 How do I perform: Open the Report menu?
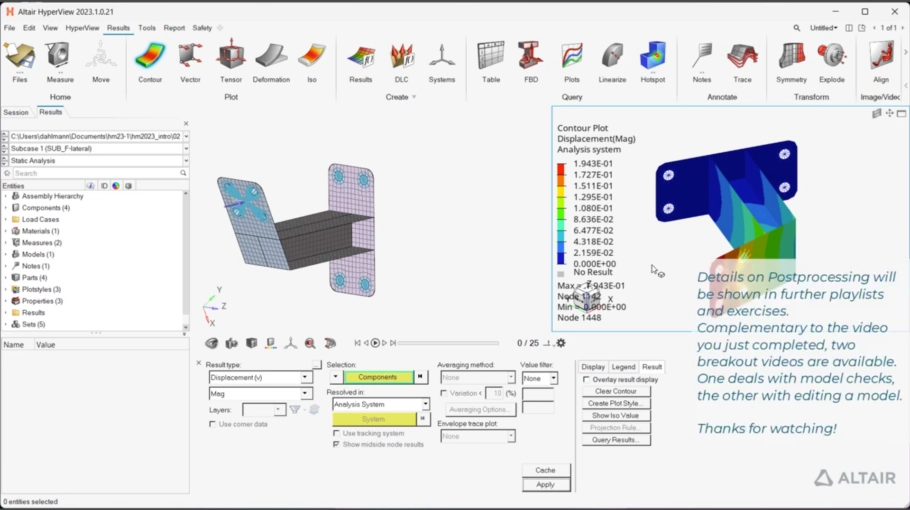(174, 28)
